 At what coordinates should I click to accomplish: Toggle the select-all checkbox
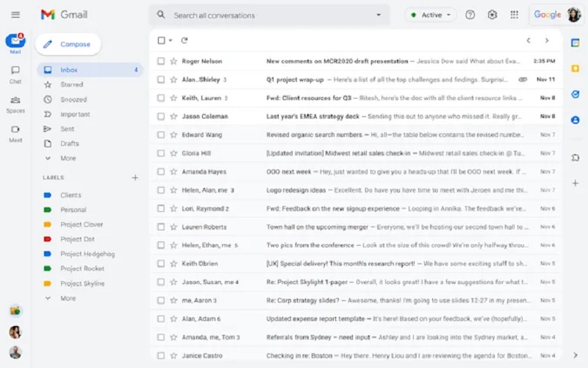click(161, 40)
